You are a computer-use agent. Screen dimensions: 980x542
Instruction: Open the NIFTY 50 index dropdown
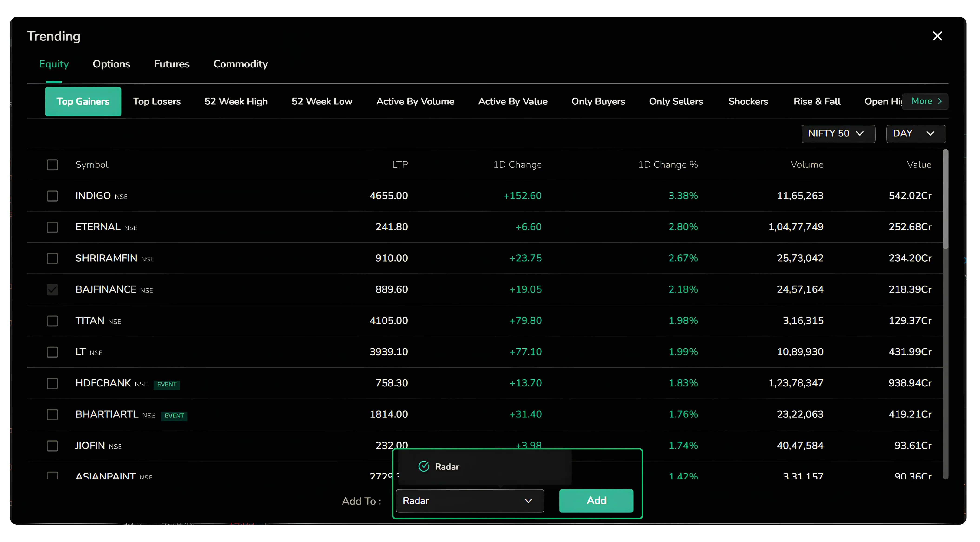pos(838,134)
